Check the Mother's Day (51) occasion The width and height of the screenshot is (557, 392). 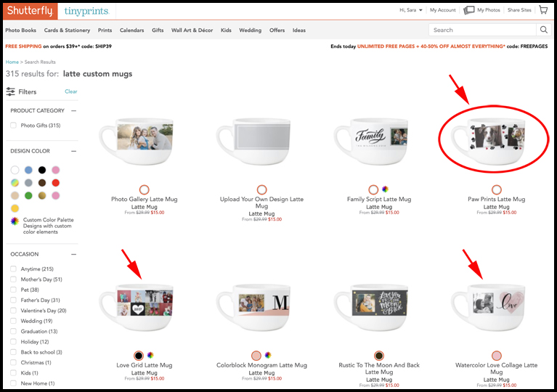click(14, 279)
